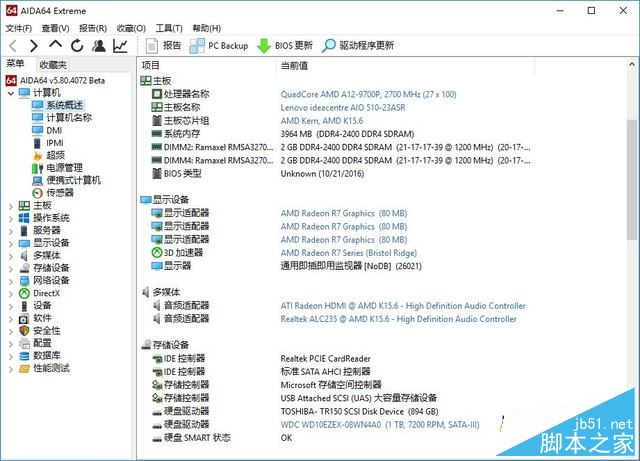640x461 pixels.
Task: Click the 服务器 icon in tree
Action: pyautogui.click(x=24, y=231)
